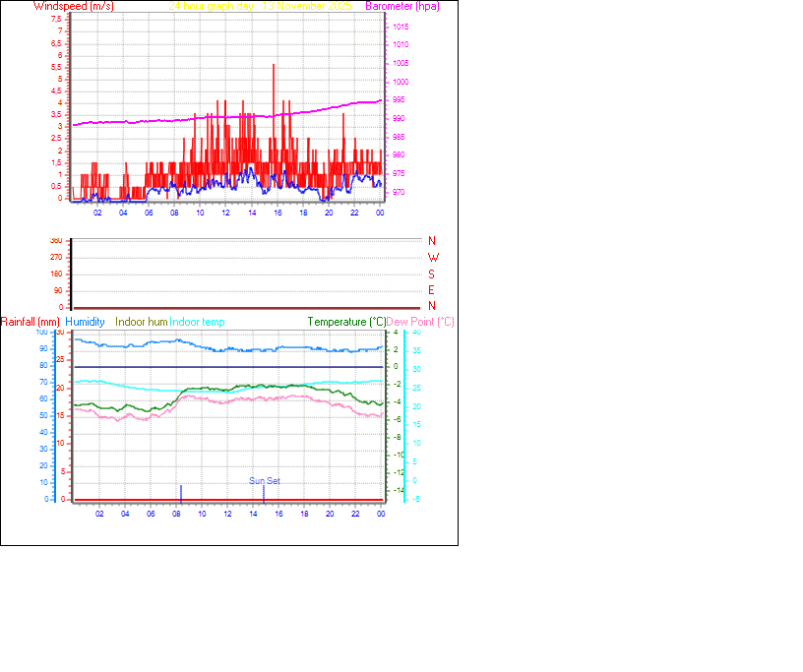Viewport: 803px width, 672px height.
Task: Click the 360 value on wind direction axis
Action: (x=56, y=237)
